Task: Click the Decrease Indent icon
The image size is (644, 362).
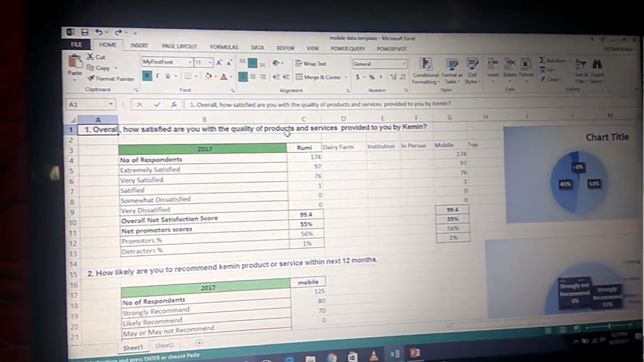Action: (276, 77)
